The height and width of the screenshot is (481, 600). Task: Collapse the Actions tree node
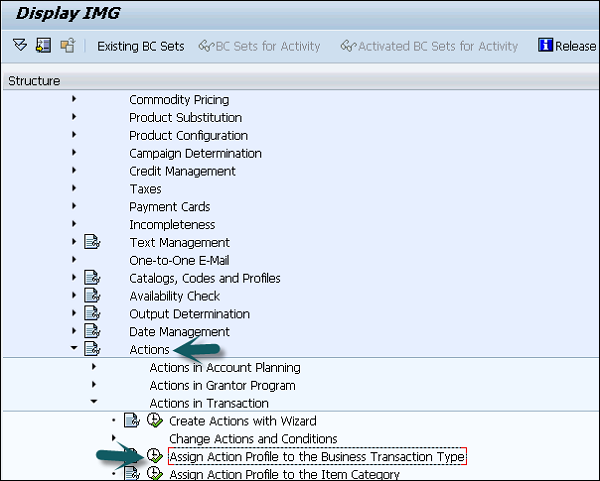pos(74,350)
